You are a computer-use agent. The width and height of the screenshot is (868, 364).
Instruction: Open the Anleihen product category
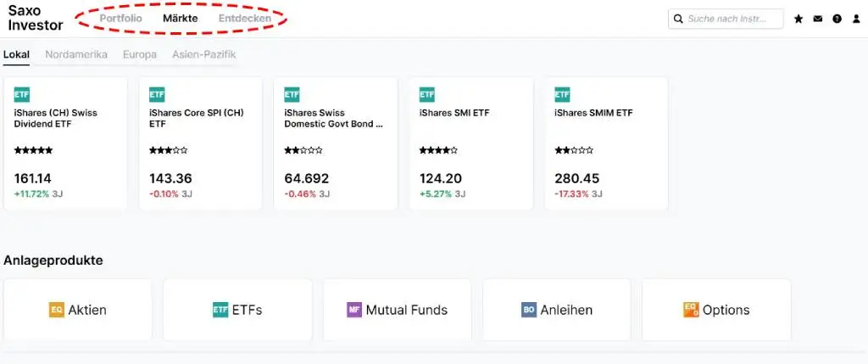[557, 310]
